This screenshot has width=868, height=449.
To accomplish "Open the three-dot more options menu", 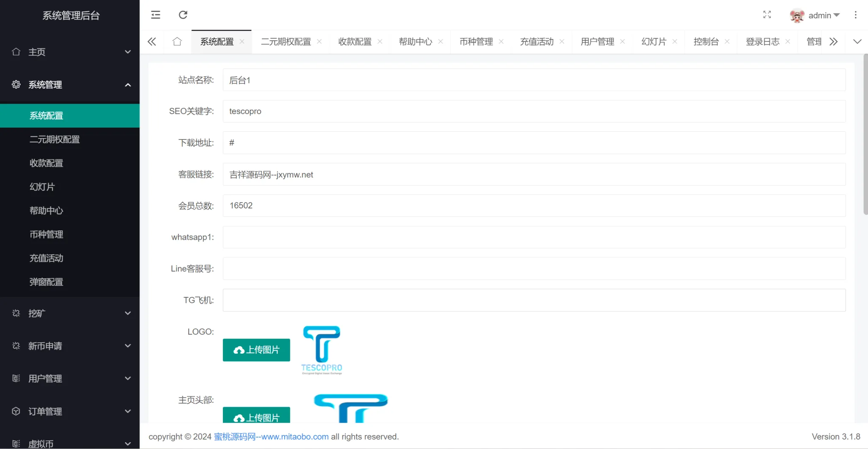I will pos(855,15).
